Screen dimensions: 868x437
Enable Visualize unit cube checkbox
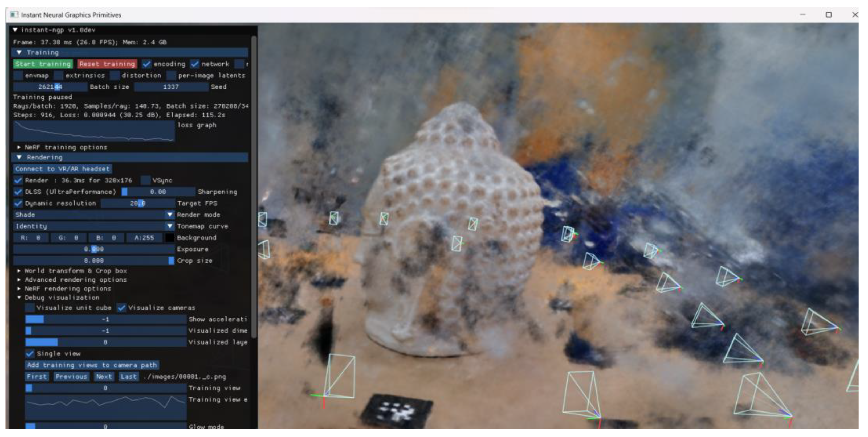(30, 308)
